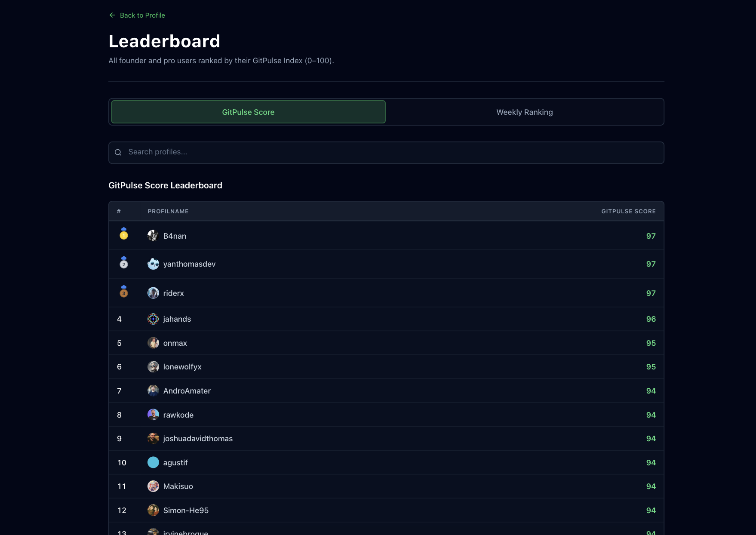The height and width of the screenshot is (535, 756).
Task: Select the GitPulse Score tab
Action: click(248, 112)
